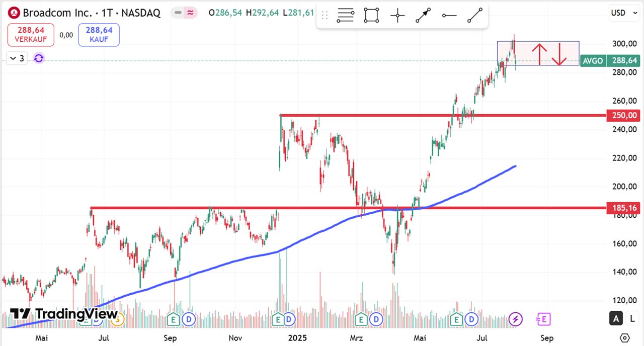The height and width of the screenshot is (346, 644).
Task: Open the D dividend marker before Jul 2025
Action: [471, 319]
